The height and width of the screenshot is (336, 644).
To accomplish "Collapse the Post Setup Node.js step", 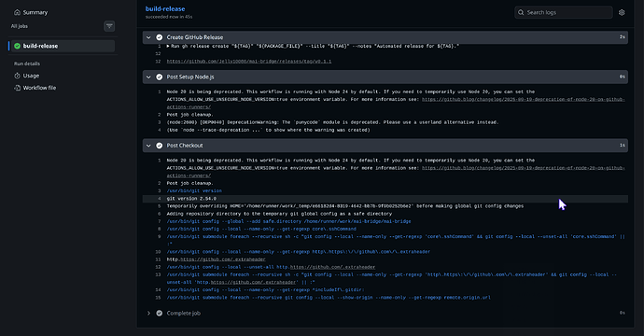I will click(x=148, y=77).
